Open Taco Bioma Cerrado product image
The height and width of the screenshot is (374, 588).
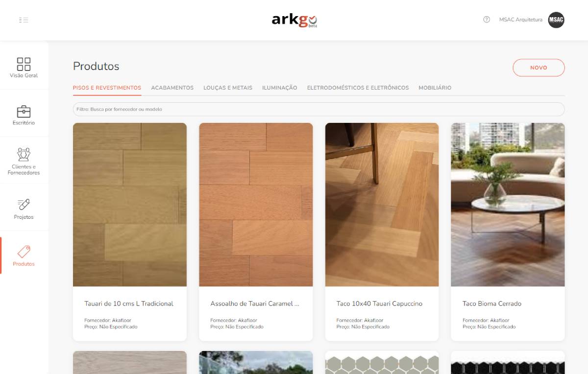click(508, 205)
